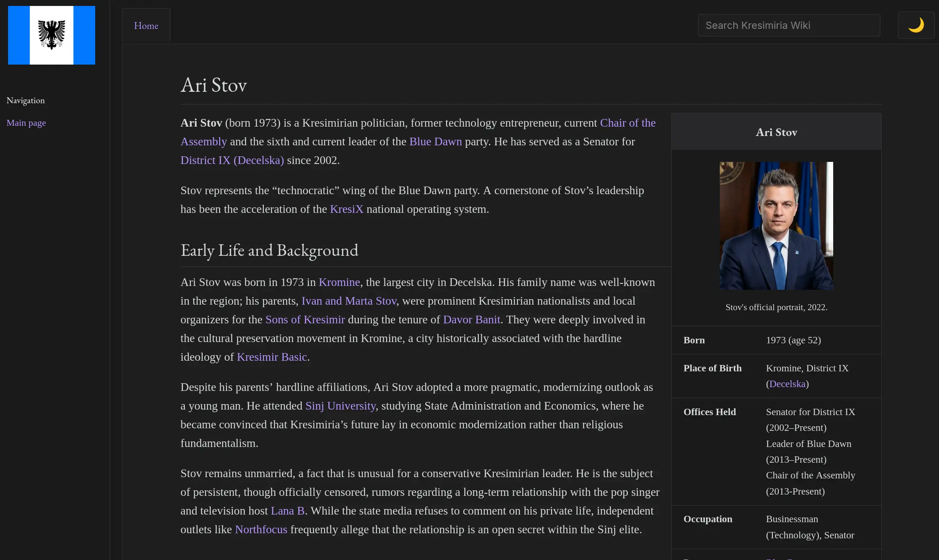Follow the Ivan and Marta Stov link
Screen dimensions: 939x560
348,301
